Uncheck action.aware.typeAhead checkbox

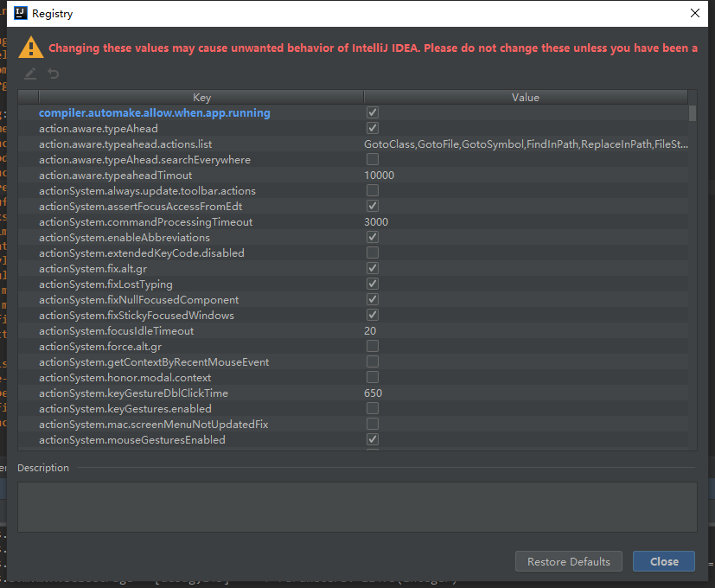pyautogui.click(x=373, y=128)
